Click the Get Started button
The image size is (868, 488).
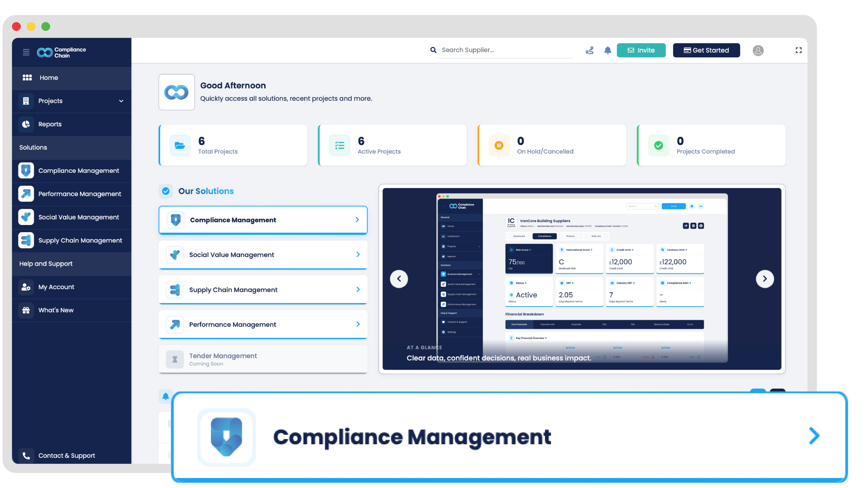(706, 50)
